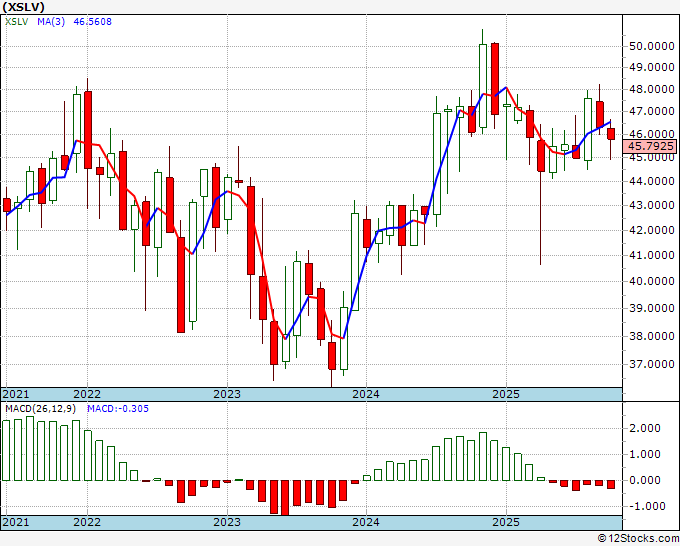Click the 48.0000 price axis label
Viewport: 680px width, 546px height.
651,89
